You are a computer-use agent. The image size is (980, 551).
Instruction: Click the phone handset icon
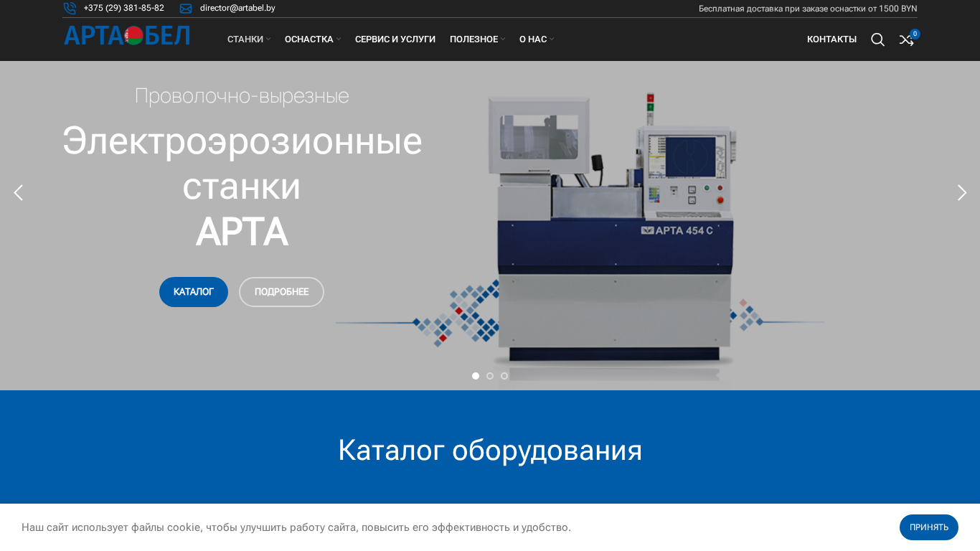tap(70, 9)
